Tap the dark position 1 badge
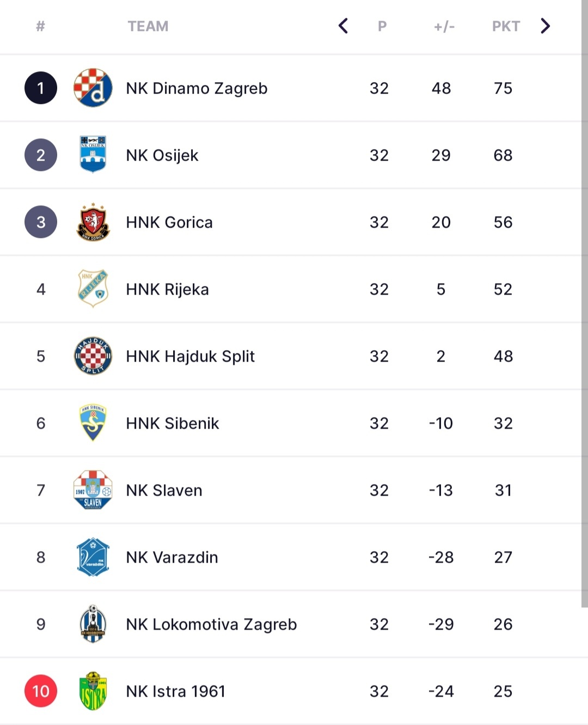 coord(41,88)
